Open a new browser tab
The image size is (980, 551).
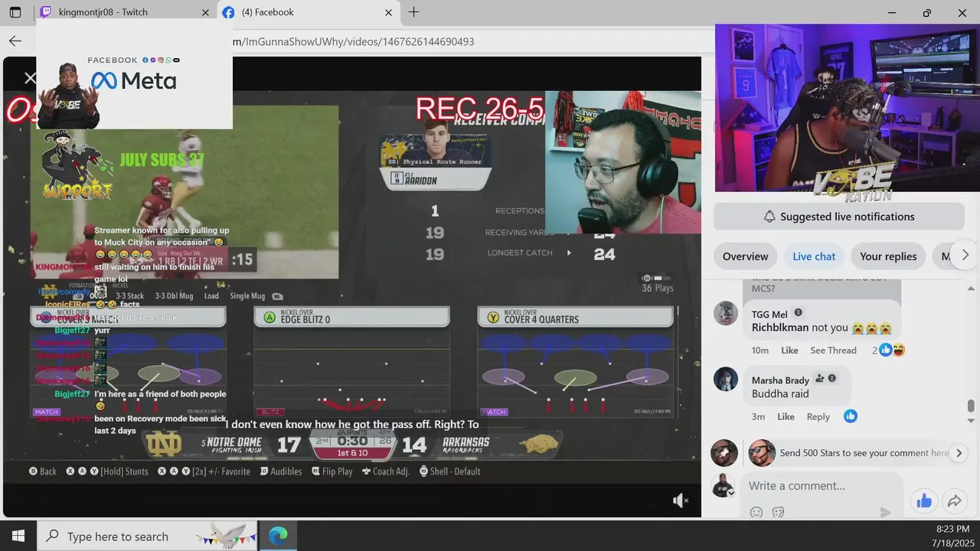click(413, 12)
